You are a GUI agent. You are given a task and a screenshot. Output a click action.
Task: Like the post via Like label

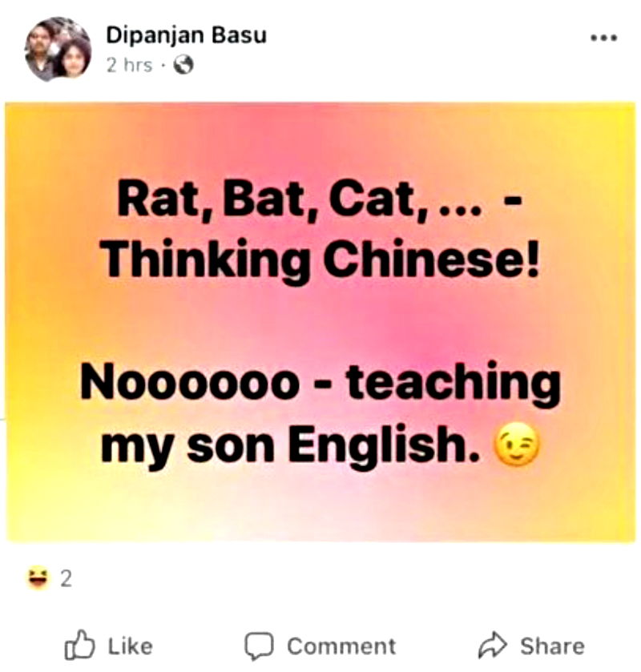[130, 646]
